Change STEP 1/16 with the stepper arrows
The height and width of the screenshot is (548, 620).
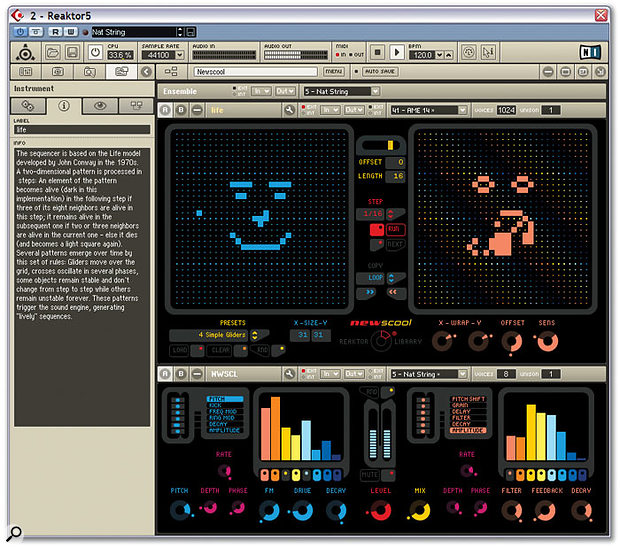(x=391, y=214)
